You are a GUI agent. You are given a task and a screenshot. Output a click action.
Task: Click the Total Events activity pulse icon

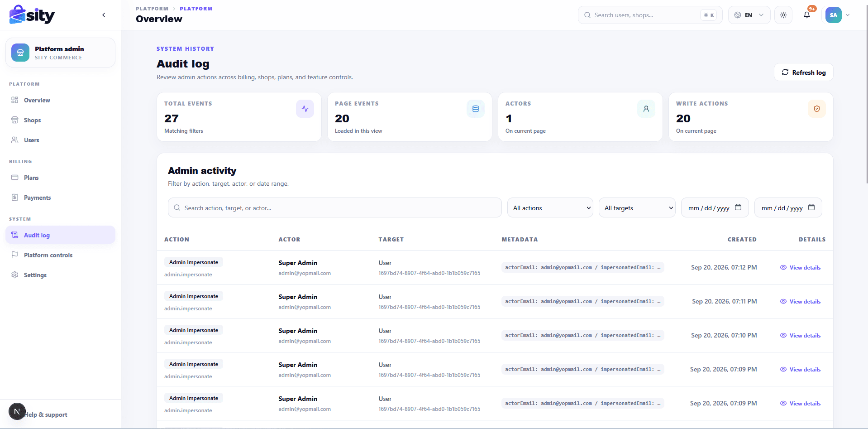point(305,109)
